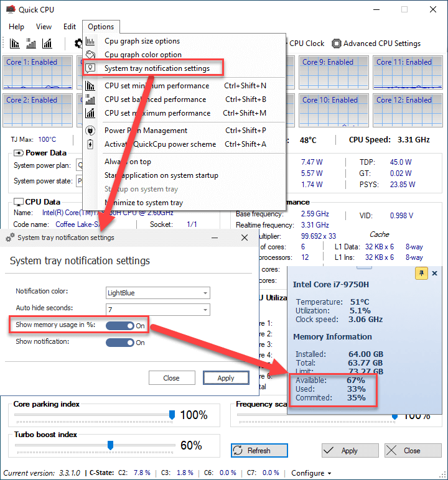Expand the Configure dropdown in status bar
The height and width of the screenshot is (480, 448).
tap(311, 473)
